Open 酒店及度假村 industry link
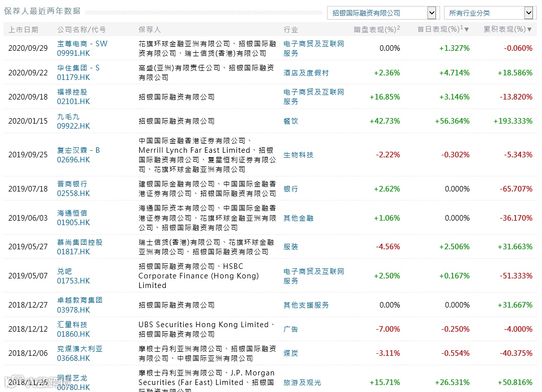 click(306, 73)
